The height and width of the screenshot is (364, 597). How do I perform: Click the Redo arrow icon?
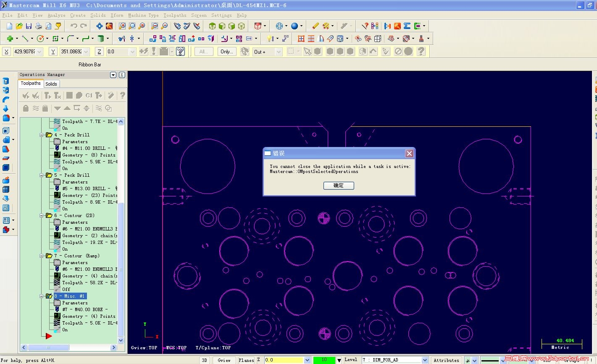click(84, 26)
